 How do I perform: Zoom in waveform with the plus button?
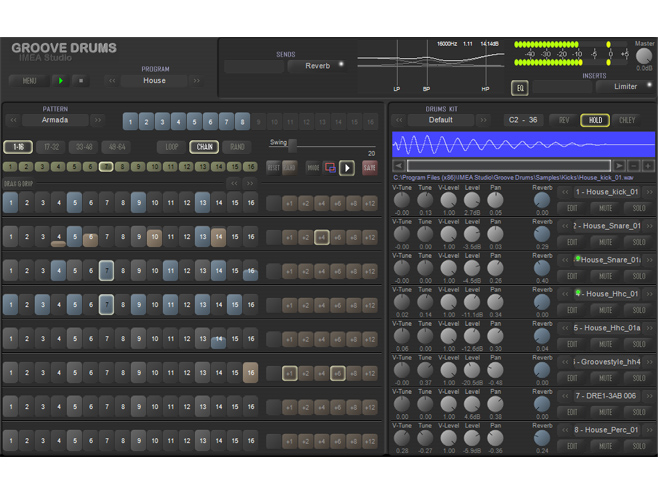(x=648, y=165)
